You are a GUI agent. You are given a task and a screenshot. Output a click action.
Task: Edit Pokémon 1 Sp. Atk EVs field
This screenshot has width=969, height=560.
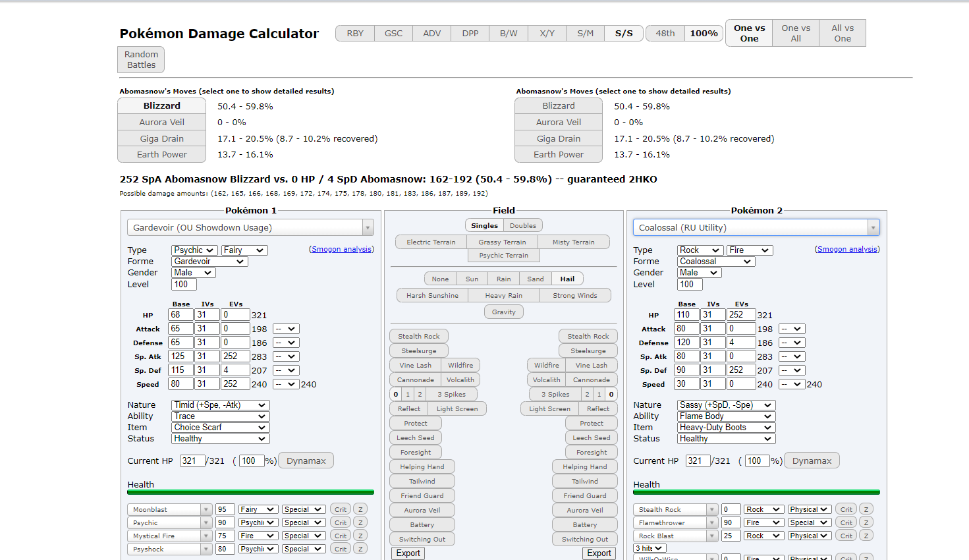(x=235, y=356)
